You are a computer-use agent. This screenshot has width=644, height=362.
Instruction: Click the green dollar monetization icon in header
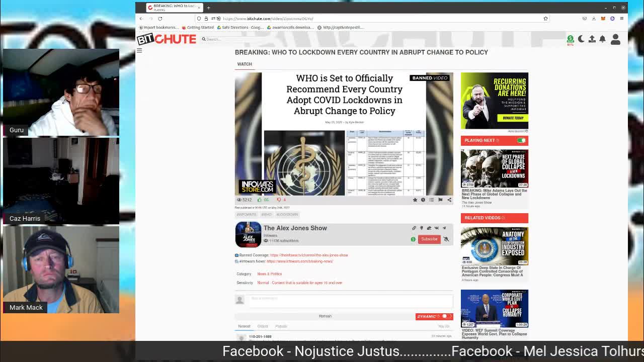[570, 39]
